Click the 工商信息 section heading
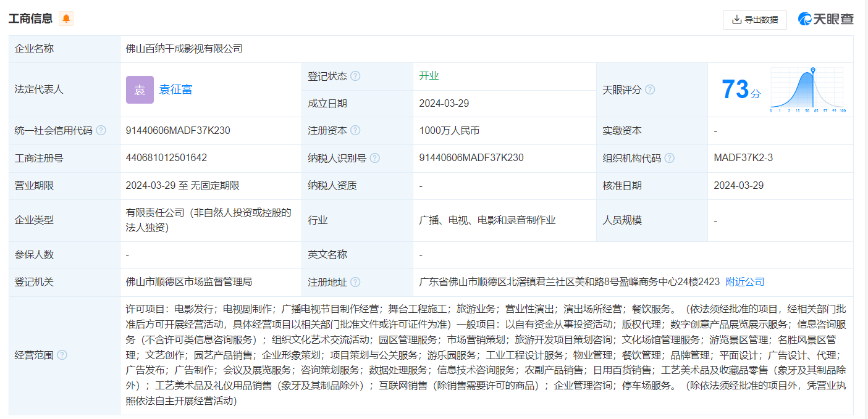The image size is (868, 419). (30, 19)
